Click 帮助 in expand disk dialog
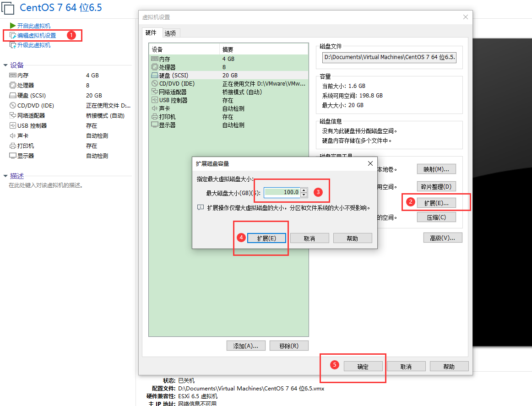Viewport: 532px width, 406px height. [x=353, y=238]
